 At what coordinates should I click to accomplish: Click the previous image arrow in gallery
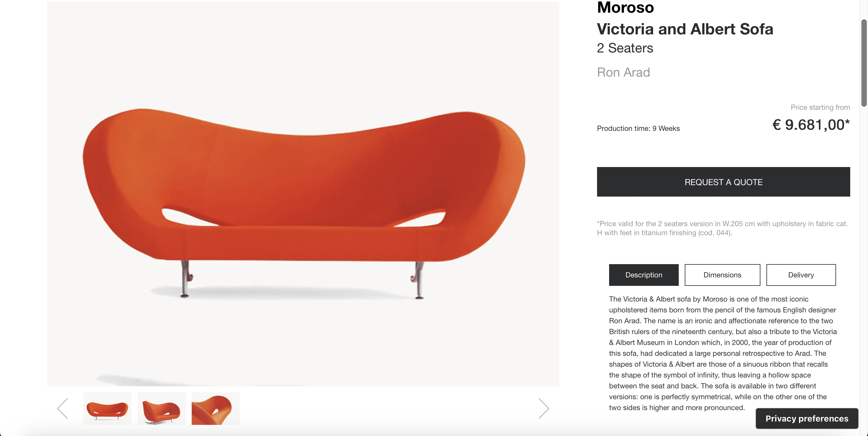[63, 408]
